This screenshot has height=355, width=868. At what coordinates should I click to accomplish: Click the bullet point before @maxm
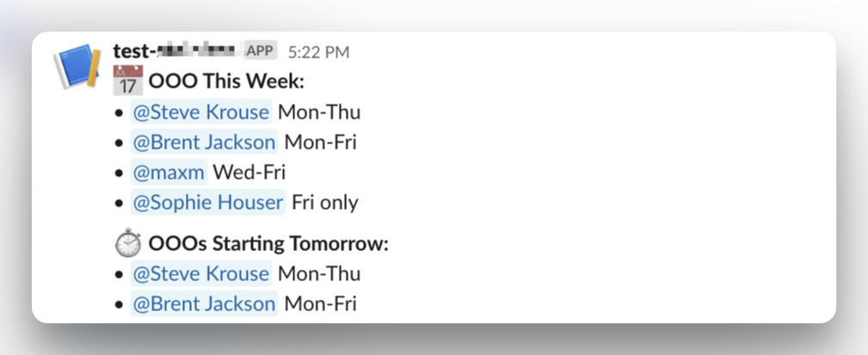(120, 173)
